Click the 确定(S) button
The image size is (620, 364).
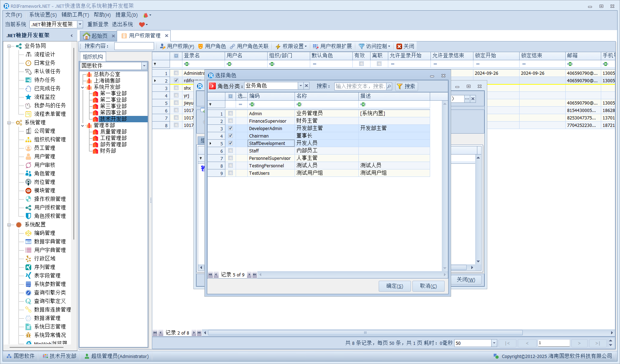(394, 286)
